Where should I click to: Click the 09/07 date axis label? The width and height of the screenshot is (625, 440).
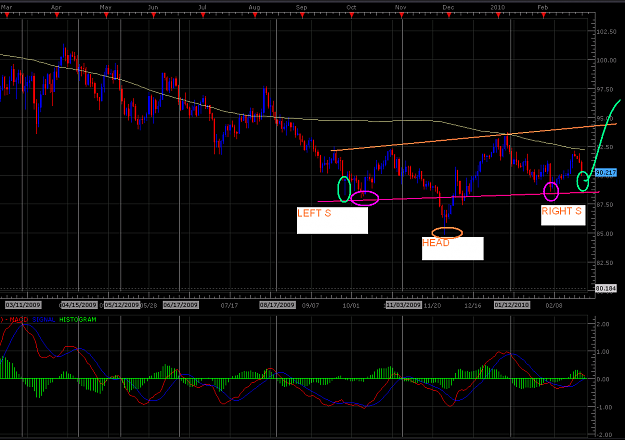[310, 305]
